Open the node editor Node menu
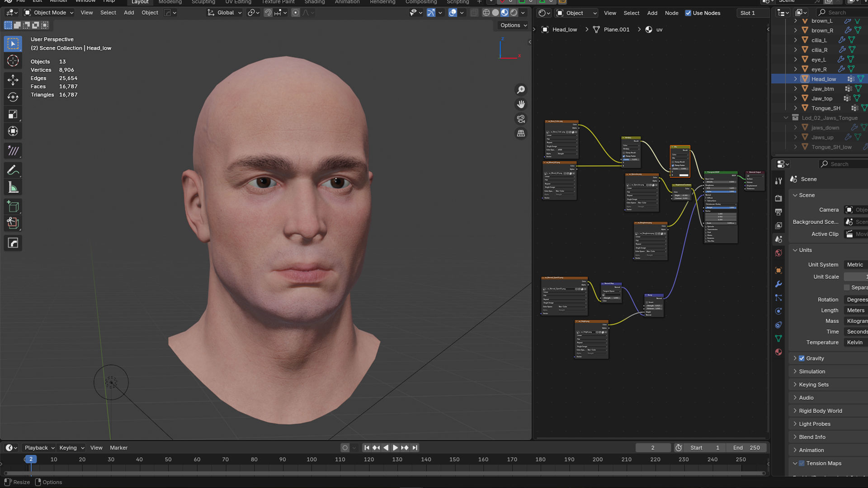 (671, 13)
